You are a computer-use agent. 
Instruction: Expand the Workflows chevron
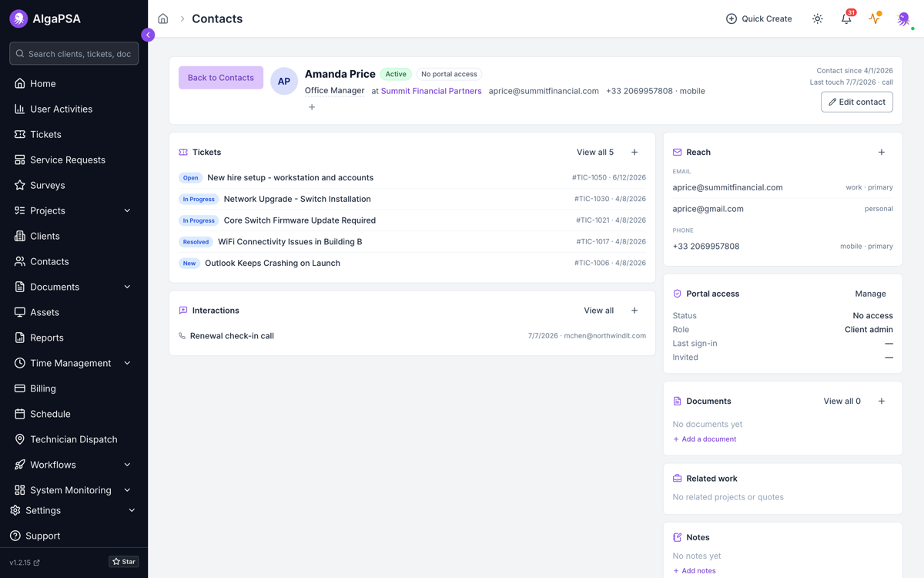127,465
